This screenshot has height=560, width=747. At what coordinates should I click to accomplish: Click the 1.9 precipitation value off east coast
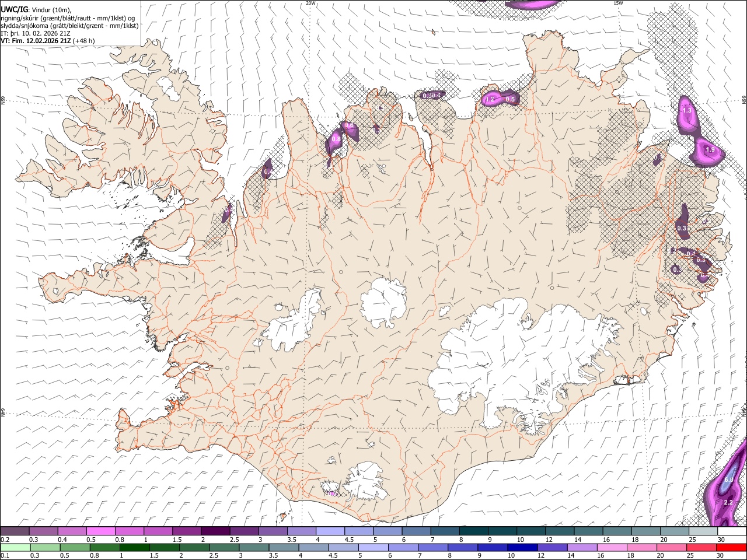710,150
